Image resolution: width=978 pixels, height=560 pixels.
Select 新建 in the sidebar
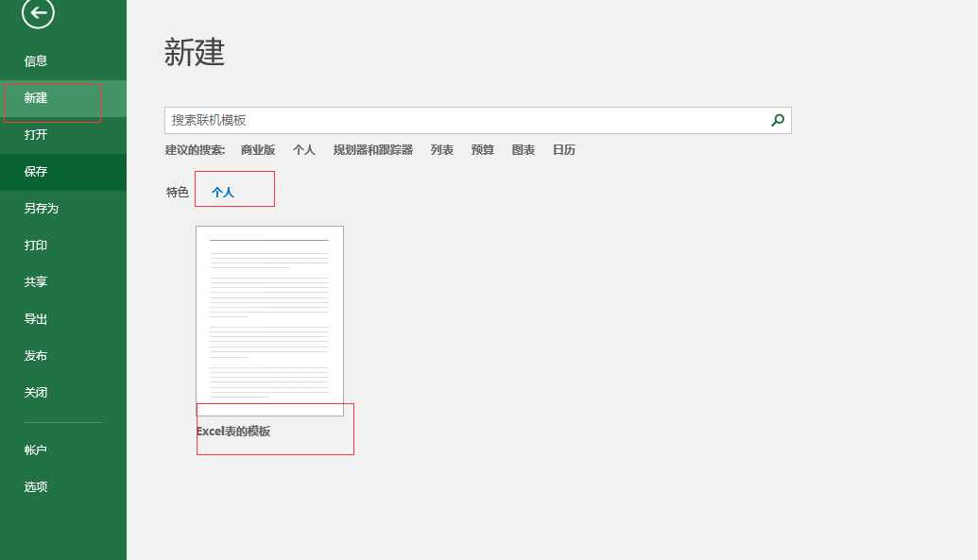63,98
